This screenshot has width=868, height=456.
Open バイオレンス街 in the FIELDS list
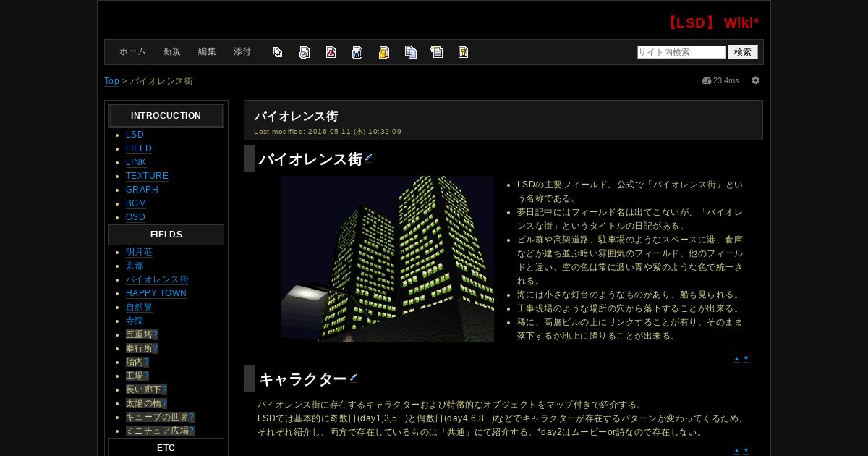click(157, 279)
